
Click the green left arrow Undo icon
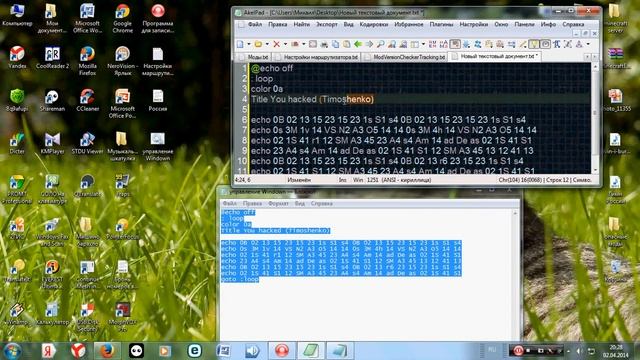358,44
